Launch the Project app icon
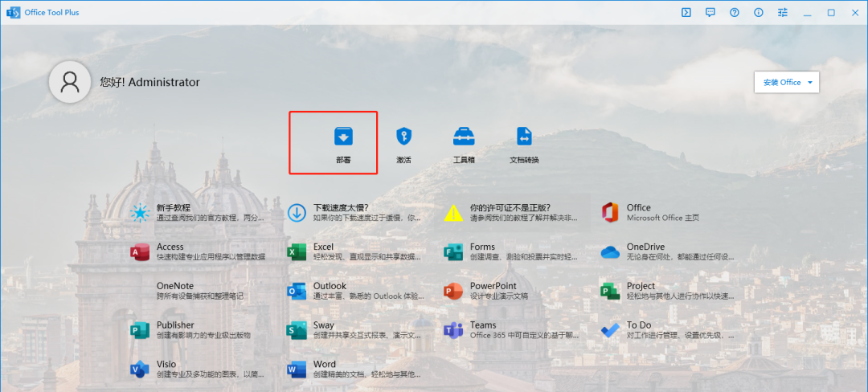Viewport: 868px width, 392px height. tap(610, 292)
